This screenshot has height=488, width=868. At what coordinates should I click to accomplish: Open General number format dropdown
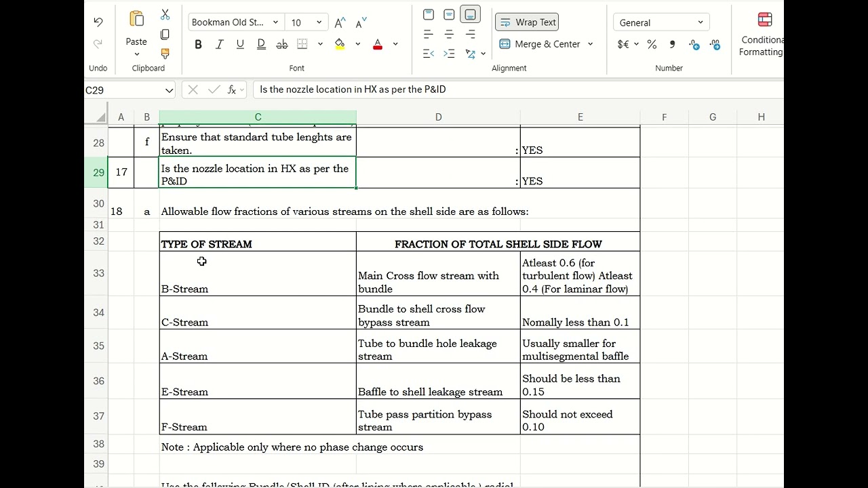pos(661,22)
